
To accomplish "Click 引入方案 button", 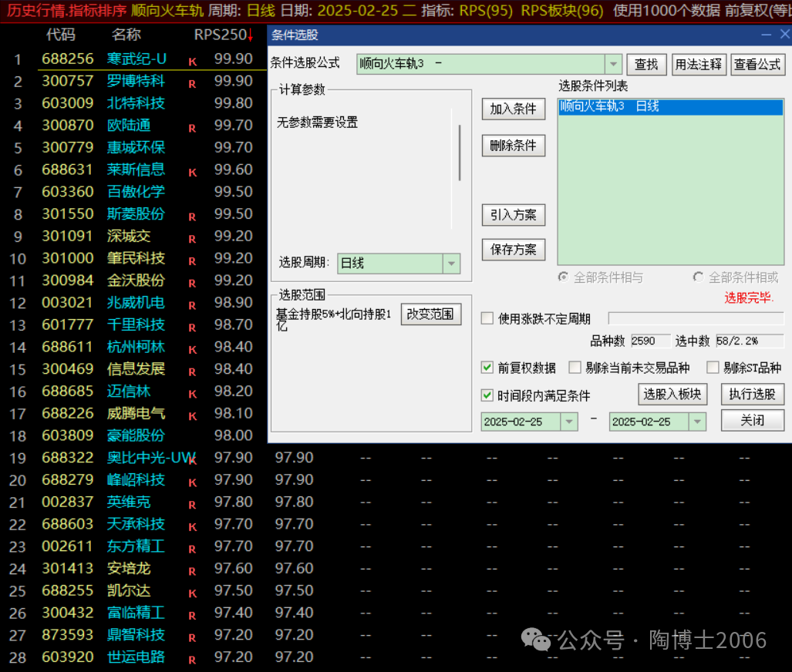I will coord(513,214).
